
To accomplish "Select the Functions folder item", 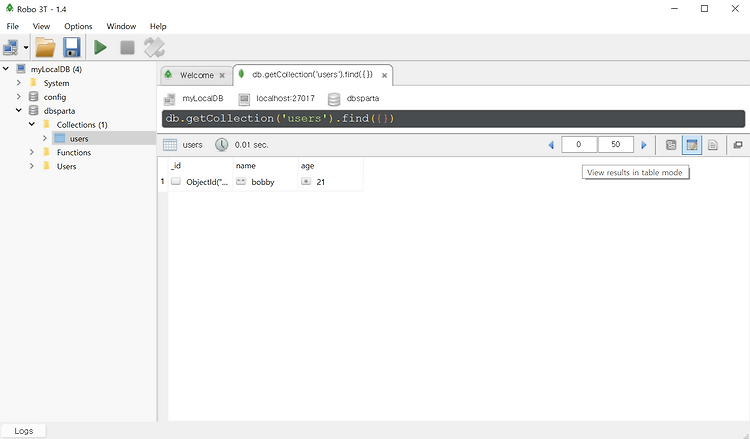I will (x=74, y=153).
